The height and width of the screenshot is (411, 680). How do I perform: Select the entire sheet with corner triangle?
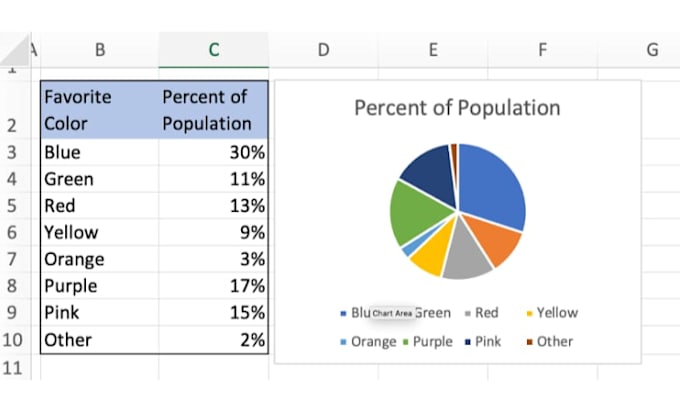(x=16, y=51)
